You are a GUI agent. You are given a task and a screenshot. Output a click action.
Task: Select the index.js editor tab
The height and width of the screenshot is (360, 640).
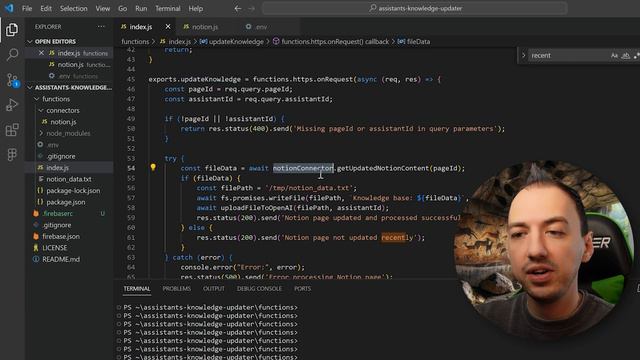(141, 27)
